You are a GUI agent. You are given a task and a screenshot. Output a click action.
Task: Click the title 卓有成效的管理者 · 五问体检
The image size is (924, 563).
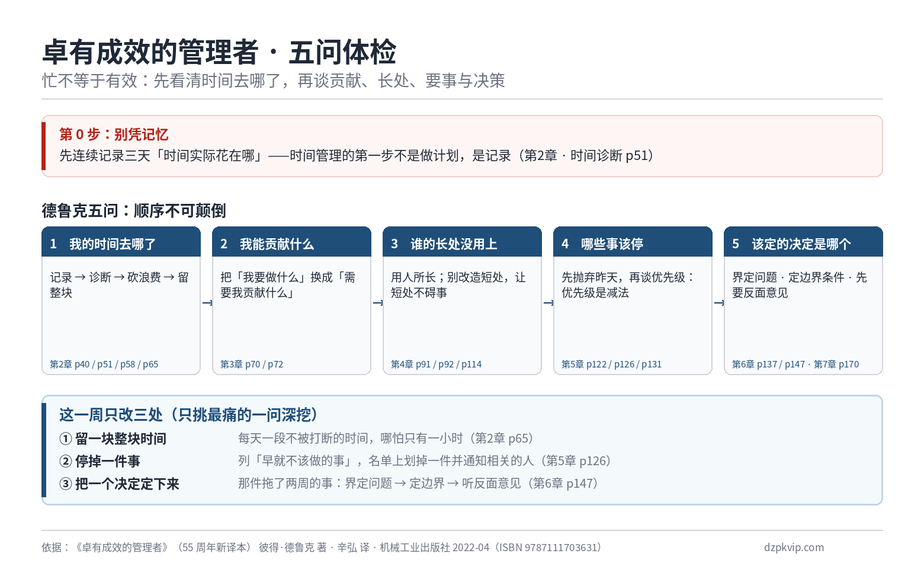tap(219, 52)
